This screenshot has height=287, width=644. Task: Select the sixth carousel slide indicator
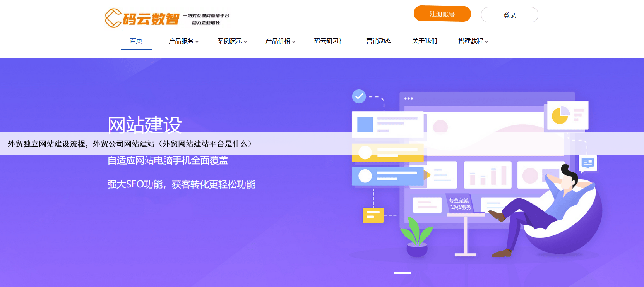click(x=360, y=273)
